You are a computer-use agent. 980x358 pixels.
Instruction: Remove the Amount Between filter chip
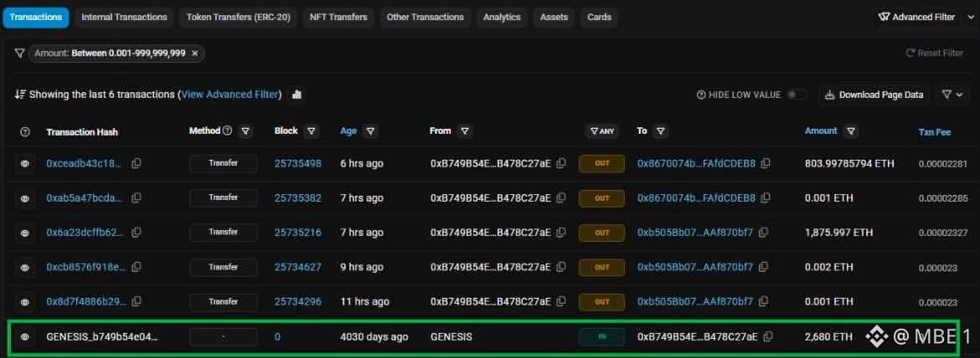pos(195,54)
